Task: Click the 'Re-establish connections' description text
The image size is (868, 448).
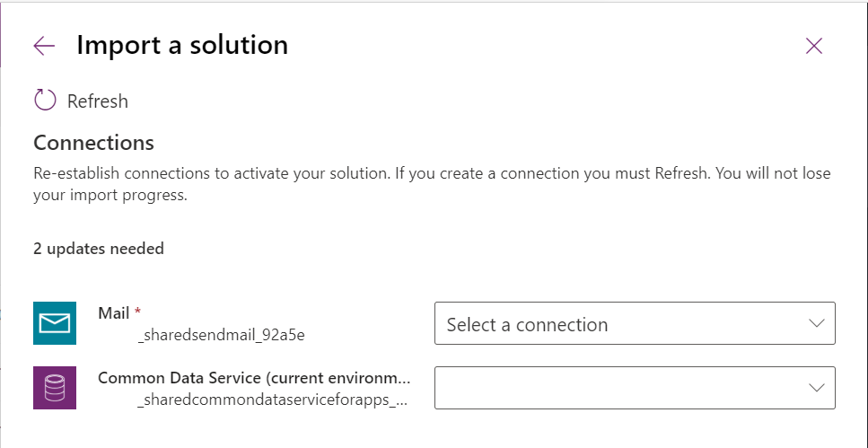Action: (432, 184)
